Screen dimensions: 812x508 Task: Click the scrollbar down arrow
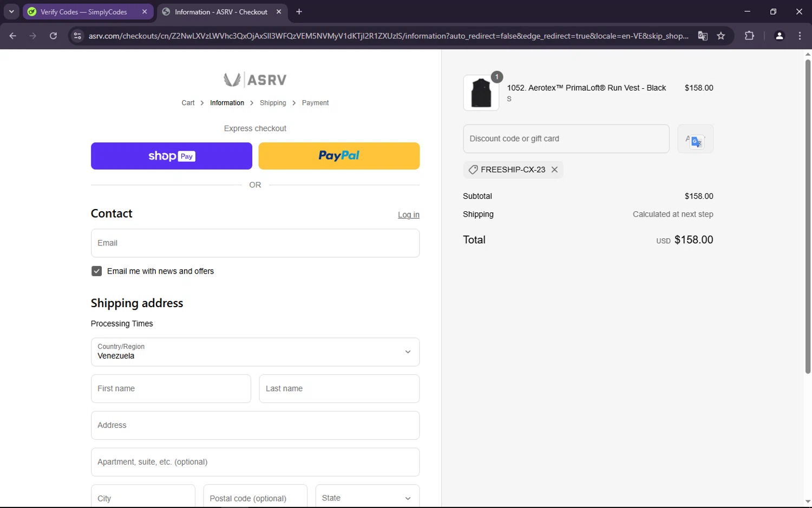click(808, 502)
